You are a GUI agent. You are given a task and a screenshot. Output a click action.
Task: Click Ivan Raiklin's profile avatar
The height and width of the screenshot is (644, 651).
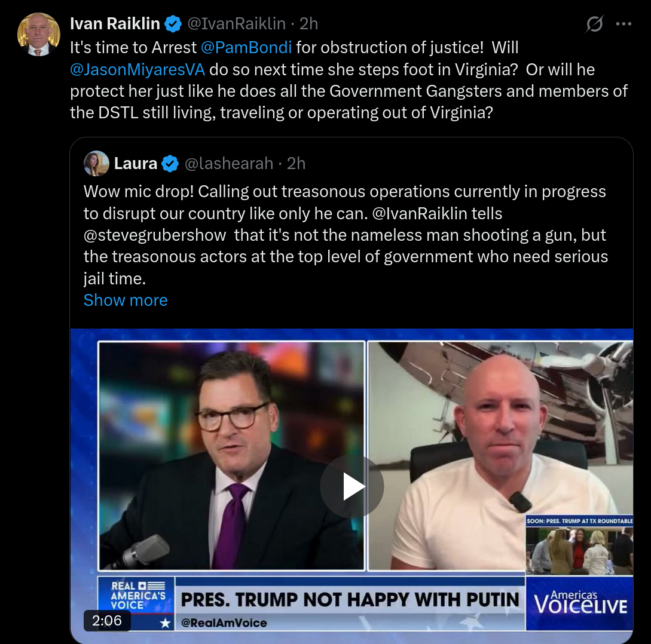(x=39, y=35)
